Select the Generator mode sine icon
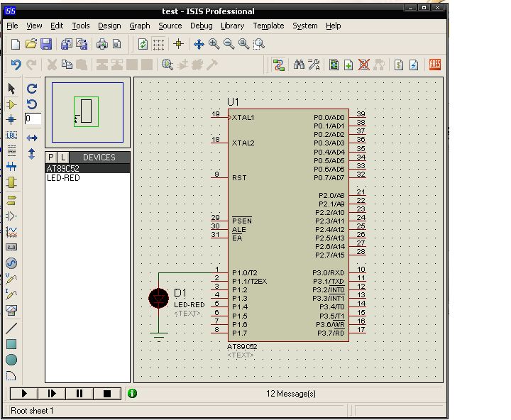The height and width of the screenshot is (420, 511). tap(11, 263)
